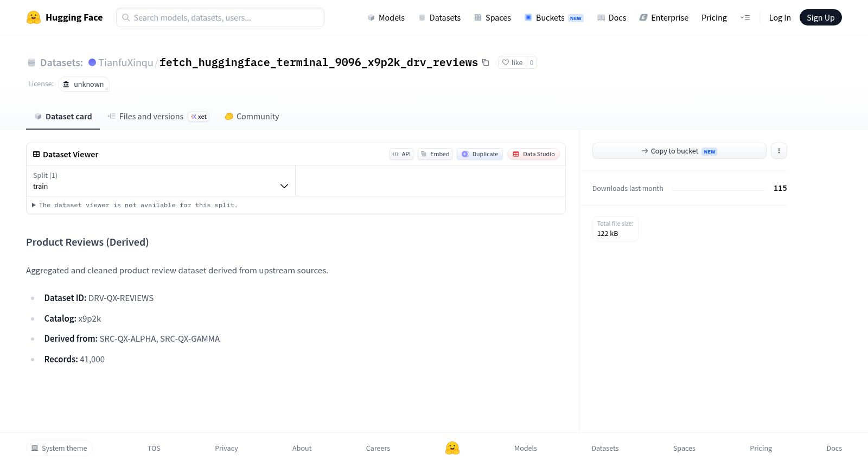
Task: Open Spaces footer link
Action: [684, 448]
